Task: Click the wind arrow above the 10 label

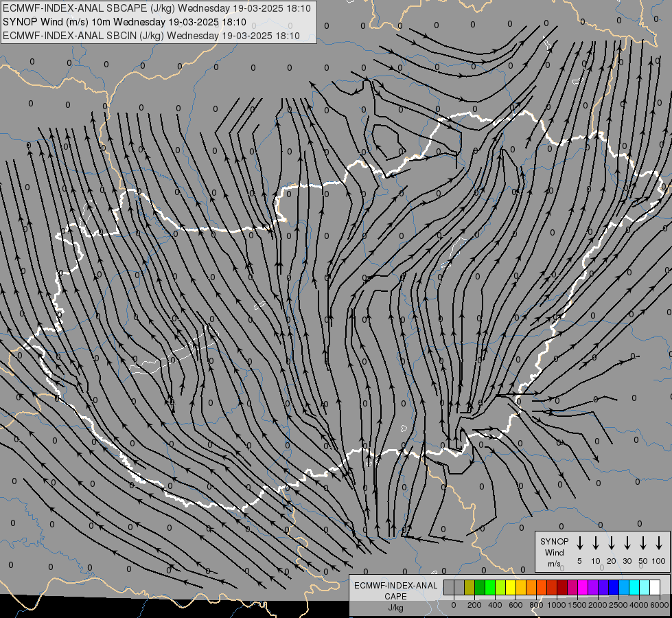Action: [x=596, y=542]
